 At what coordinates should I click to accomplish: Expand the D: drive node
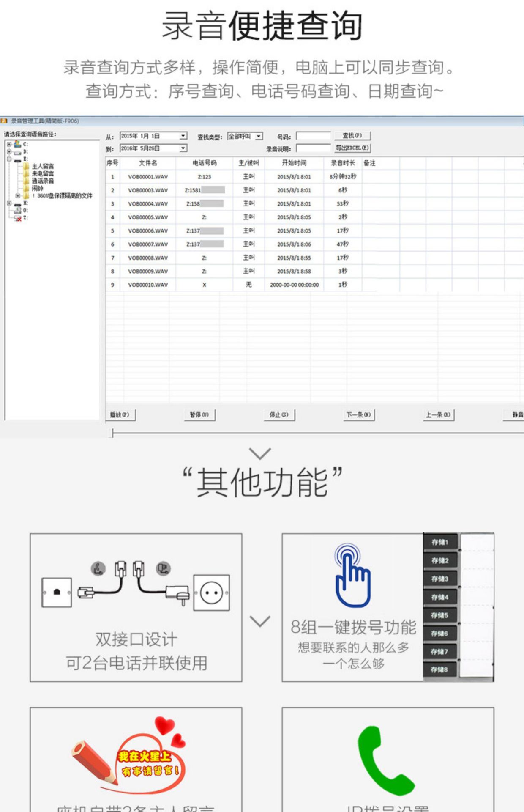pos(9,152)
